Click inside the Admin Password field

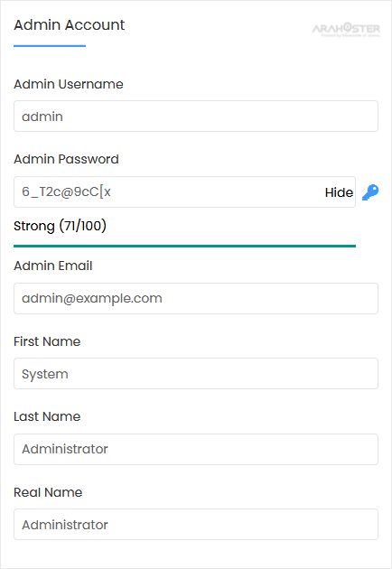(x=184, y=192)
